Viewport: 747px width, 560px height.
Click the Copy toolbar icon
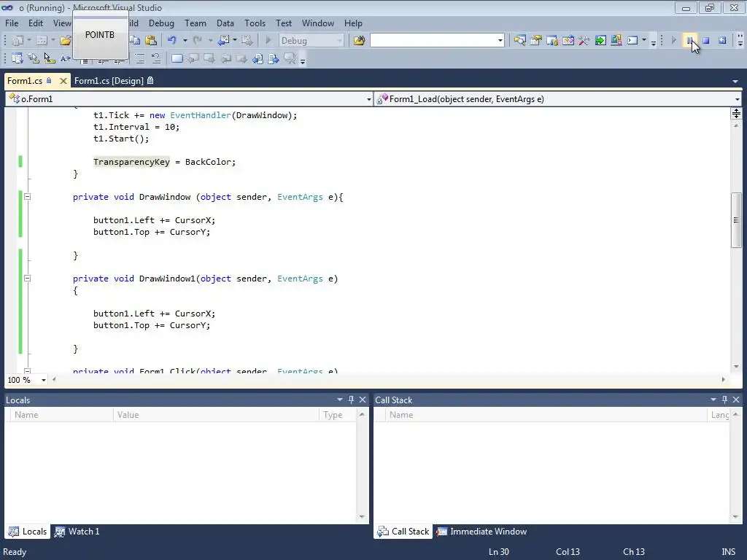click(135, 41)
